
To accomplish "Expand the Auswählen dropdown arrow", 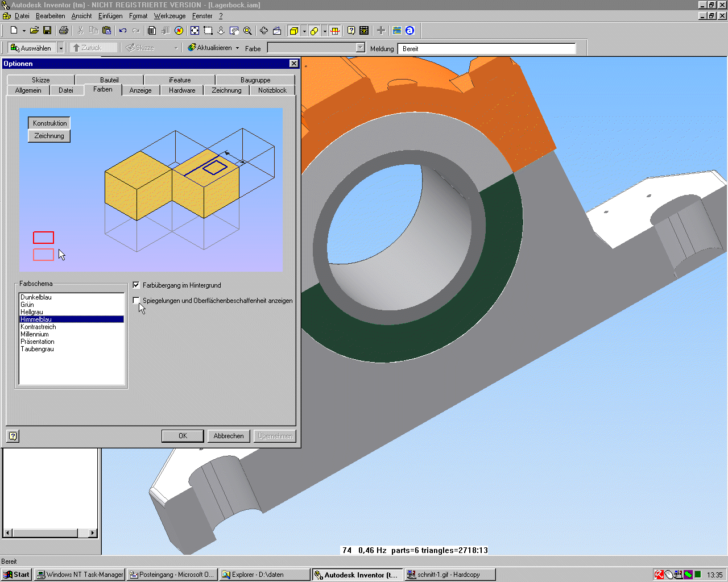I will coord(61,48).
